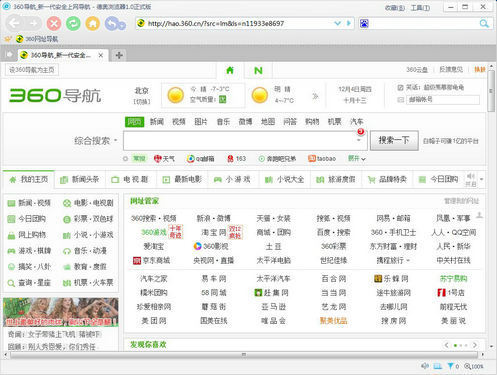Switch to 电视剧 content tab
Viewport: 497px width, 375px height.
click(130, 179)
